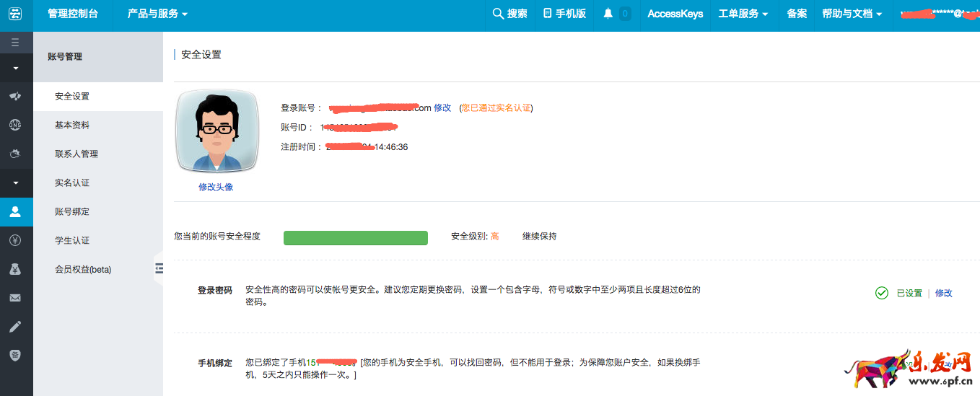Open the notification bell icon
This screenshot has width=980, height=396.
(608, 14)
